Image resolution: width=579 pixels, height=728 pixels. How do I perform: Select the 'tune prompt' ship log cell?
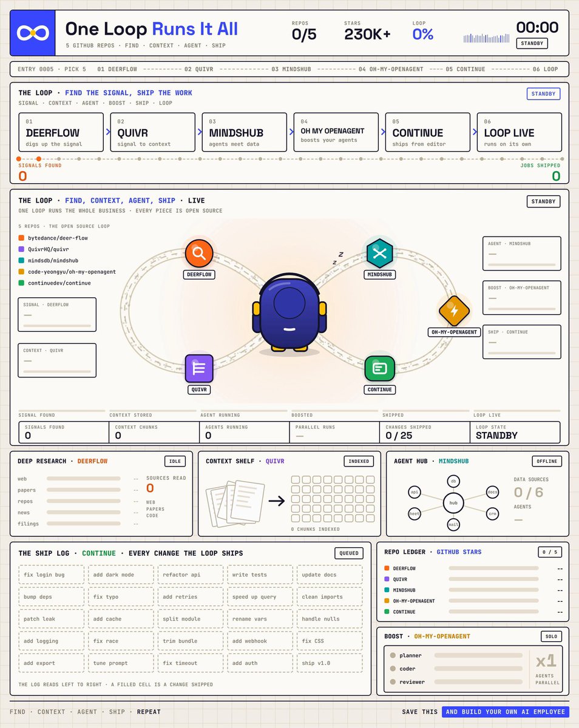coord(121,663)
